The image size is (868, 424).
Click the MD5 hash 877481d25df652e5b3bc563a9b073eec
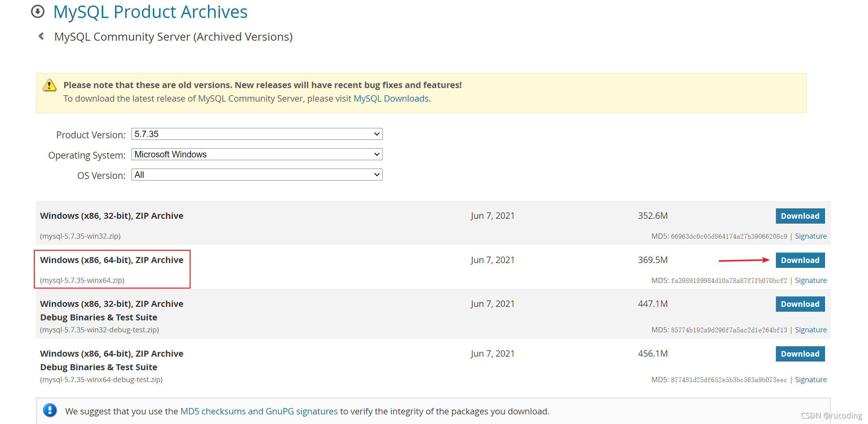[729, 380]
